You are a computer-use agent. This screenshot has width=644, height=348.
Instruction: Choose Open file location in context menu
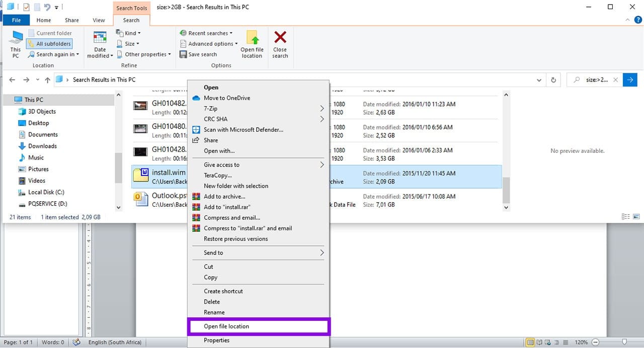[x=258, y=326]
